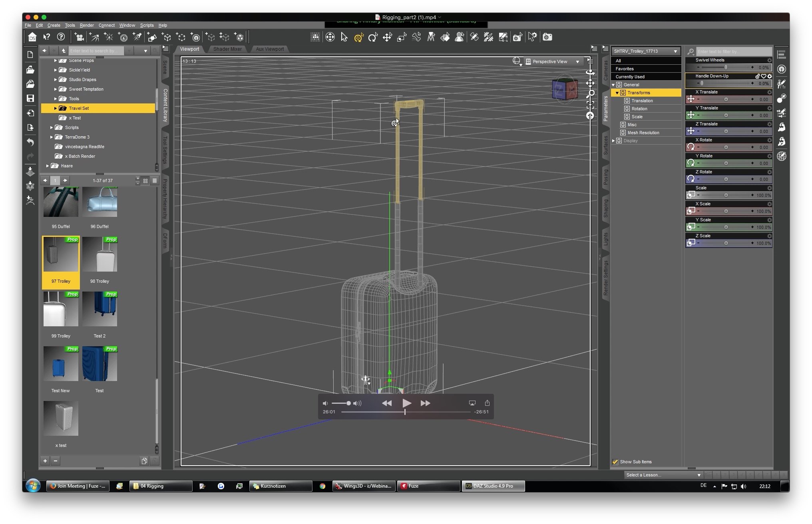The image size is (812, 524).
Task: Collapse the Transforms group
Action: 617,93
